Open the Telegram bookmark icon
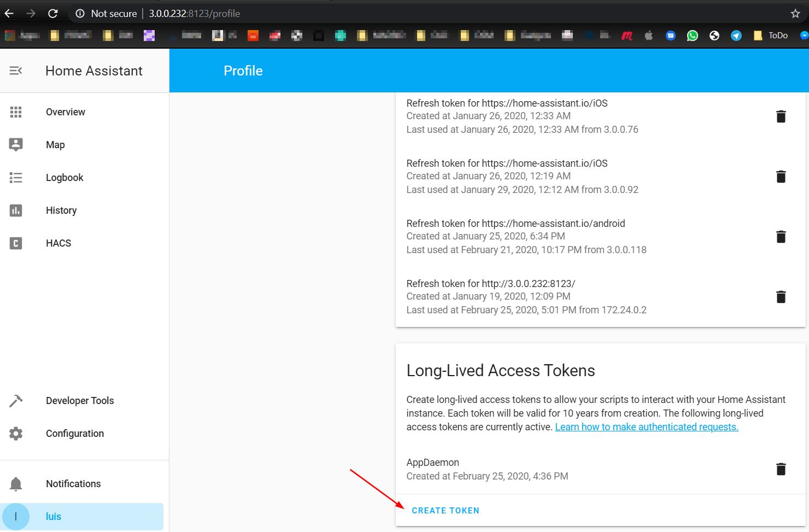809x532 pixels. click(x=736, y=35)
